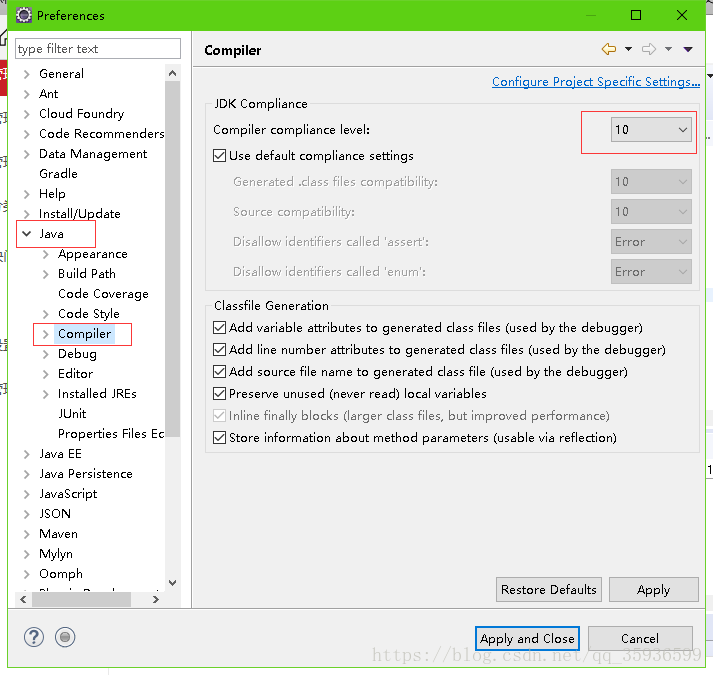This screenshot has height=675, width=713.
Task: Select Install/Update tree item
Action: [80, 214]
